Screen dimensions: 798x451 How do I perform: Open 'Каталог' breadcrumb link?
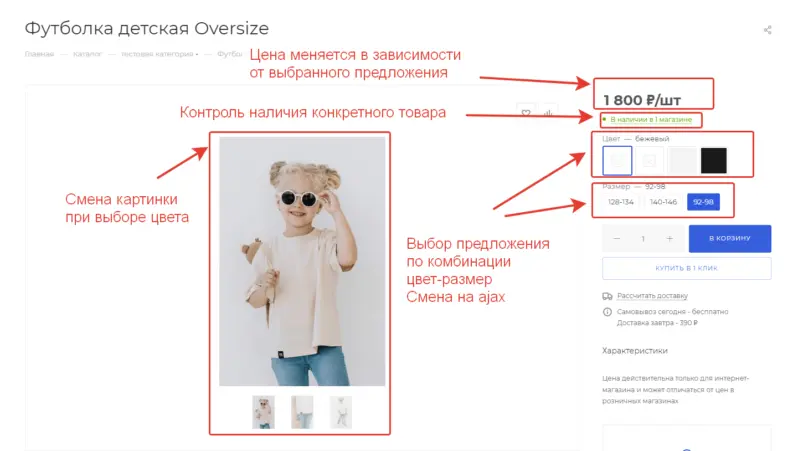[x=87, y=54]
